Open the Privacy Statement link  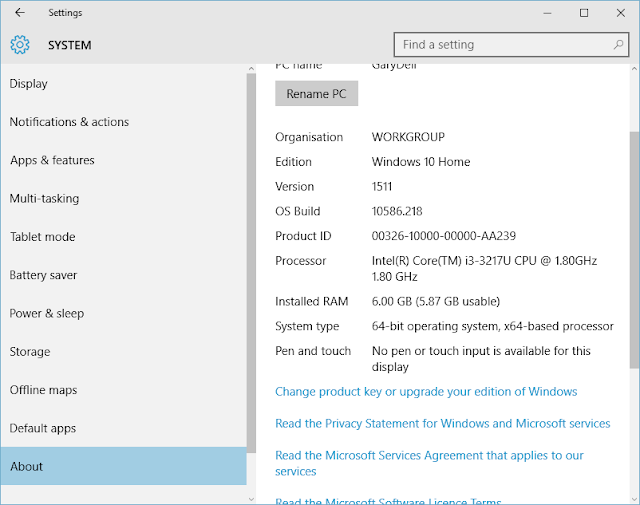point(442,424)
